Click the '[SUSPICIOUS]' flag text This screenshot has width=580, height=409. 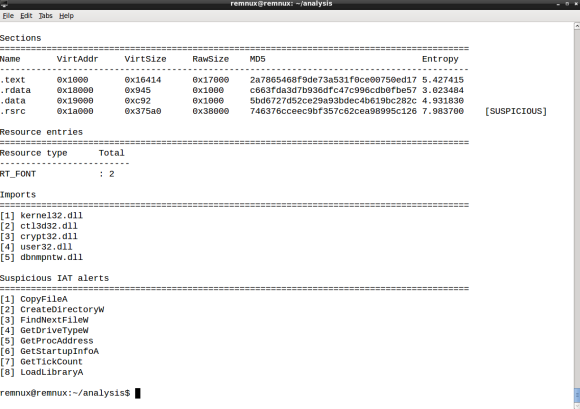coord(516,111)
